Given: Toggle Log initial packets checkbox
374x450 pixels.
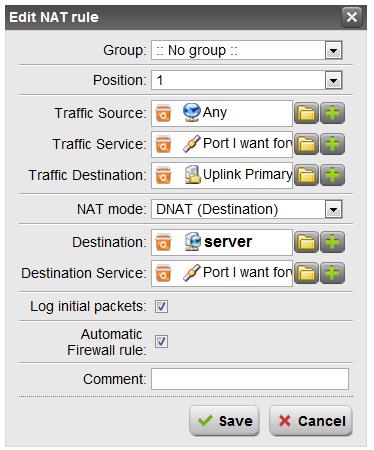Looking at the screenshot, I should pos(161,306).
